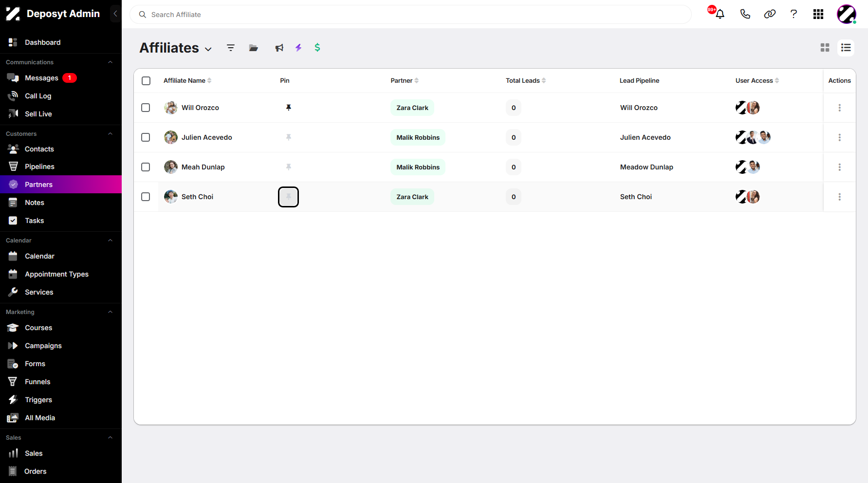Click the filter icon beside Affiliates
This screenshot has height=483, width=868.
[231, 48]
